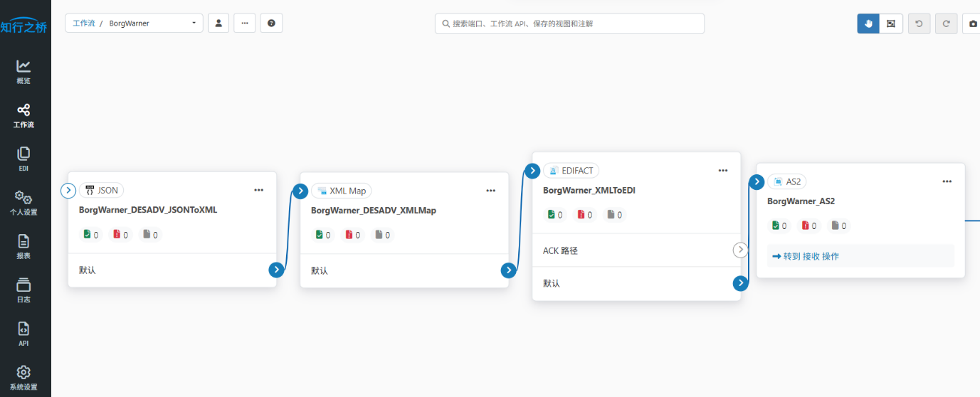Open the more options menu for BorgWarner_DESADV_JSONToXML
This screenshot has width=980, height=397.
click(259, 190)
